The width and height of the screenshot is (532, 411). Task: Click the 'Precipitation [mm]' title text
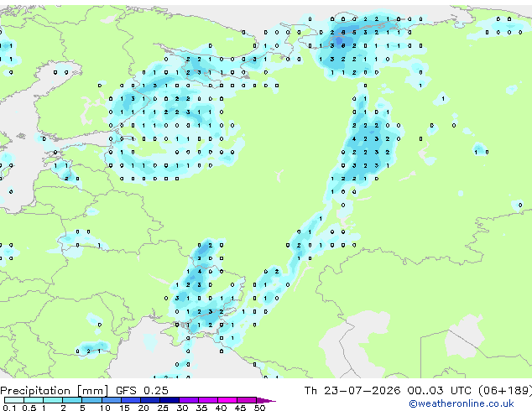click(x=54, y=391)
